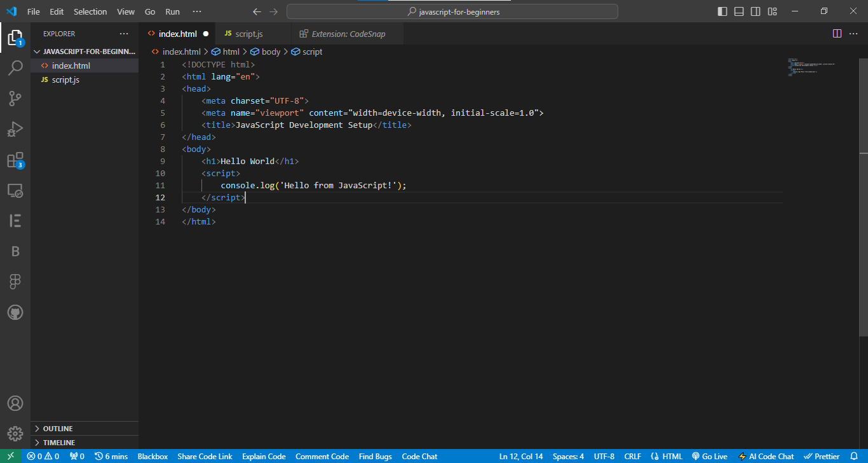Open the Search view in activity bar

click(15, 68)
